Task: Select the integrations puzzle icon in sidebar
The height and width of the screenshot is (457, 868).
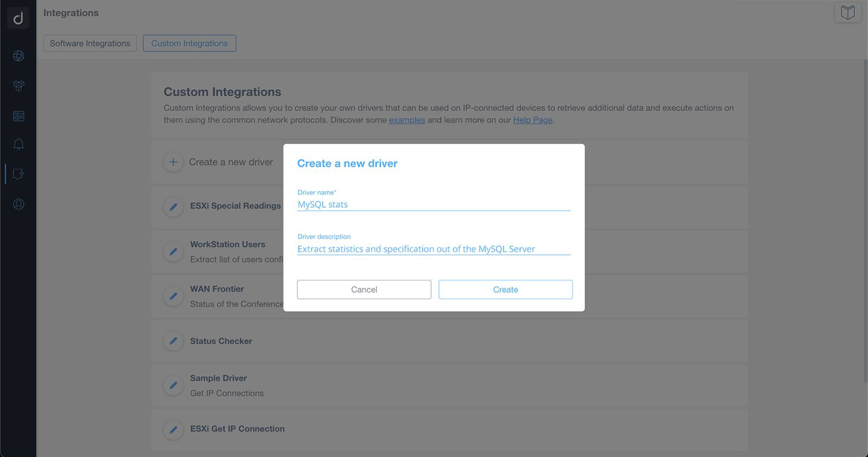Action: click(18, 174)
